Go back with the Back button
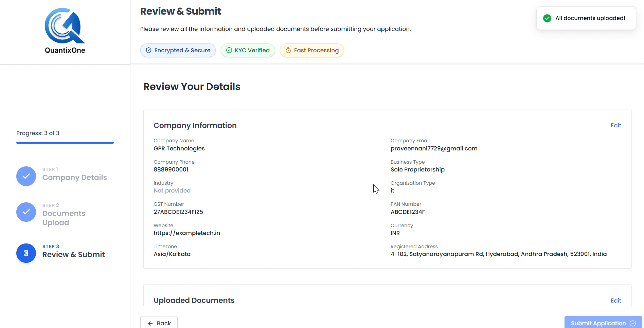Screen dimensions: 644x328 (159, 323)
